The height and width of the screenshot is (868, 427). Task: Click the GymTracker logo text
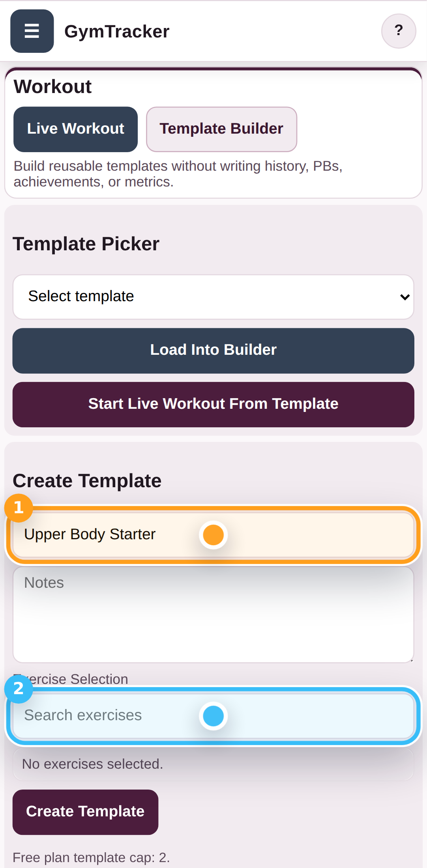(x=117, y=31)
